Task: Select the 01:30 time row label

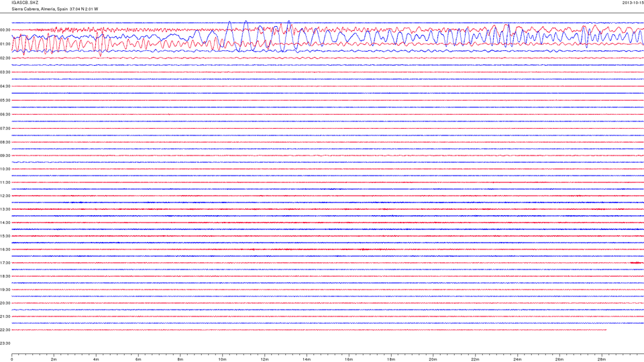Action: click(5, 44)
